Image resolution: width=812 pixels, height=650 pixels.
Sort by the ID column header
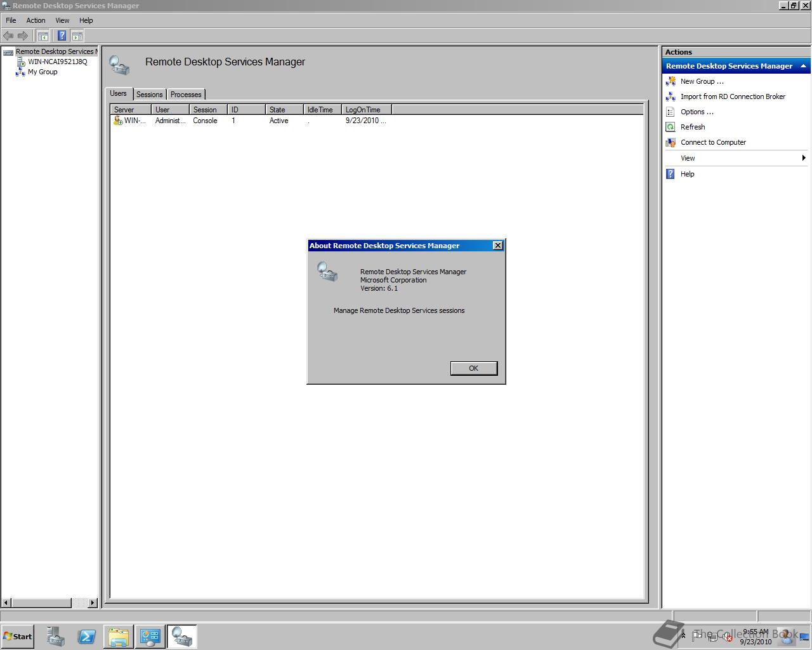246,110
